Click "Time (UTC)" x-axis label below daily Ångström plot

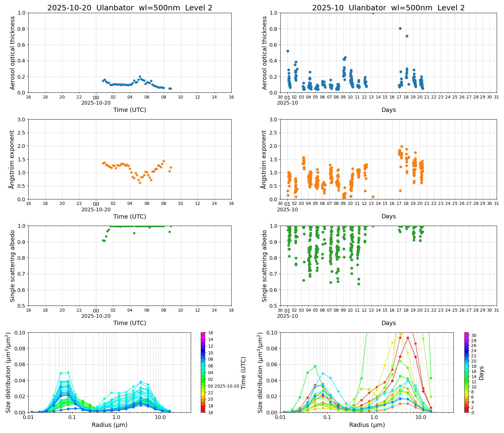(130, 216)
